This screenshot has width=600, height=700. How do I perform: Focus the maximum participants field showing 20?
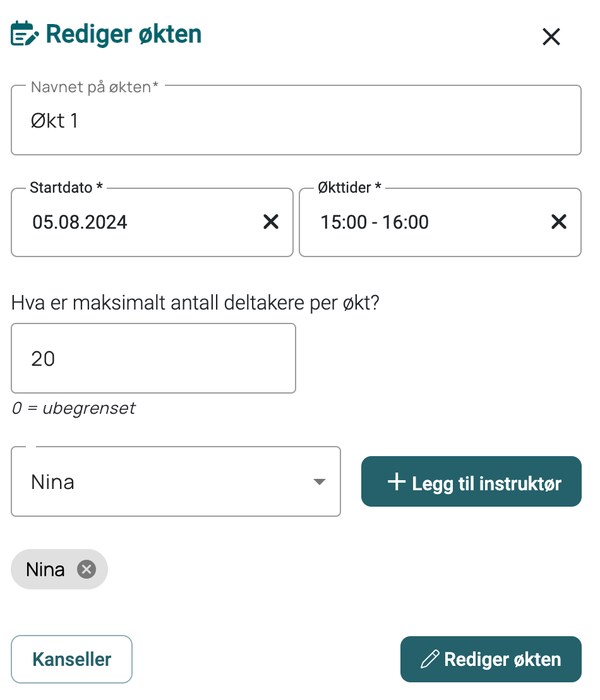(x=153, y=358)
